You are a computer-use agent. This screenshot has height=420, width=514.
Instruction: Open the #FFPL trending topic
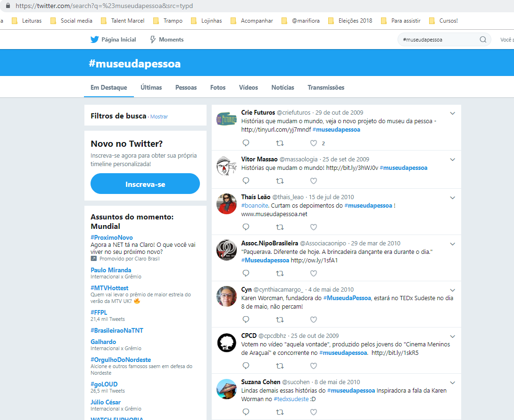coord(99,312)
